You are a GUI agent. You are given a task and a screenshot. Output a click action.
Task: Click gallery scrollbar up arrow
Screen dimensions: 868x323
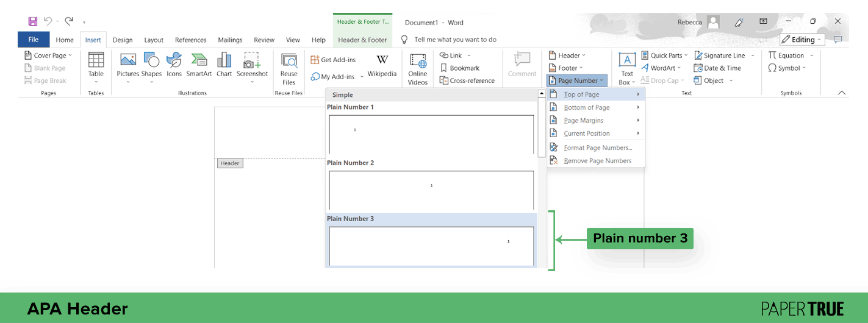tap(541, 94)
